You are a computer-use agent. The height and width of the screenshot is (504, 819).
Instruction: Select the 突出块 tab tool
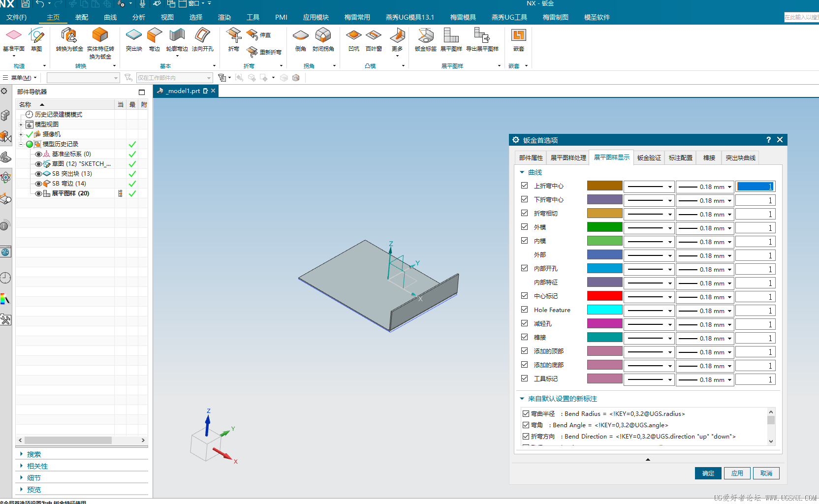[134, 39]
